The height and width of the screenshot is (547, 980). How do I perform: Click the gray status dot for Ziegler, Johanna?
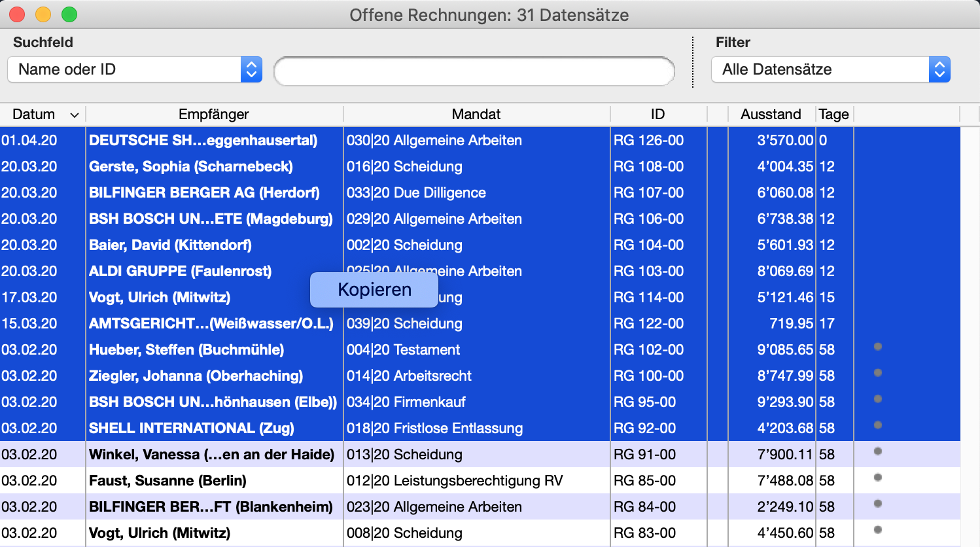click(x=878, y=373)
